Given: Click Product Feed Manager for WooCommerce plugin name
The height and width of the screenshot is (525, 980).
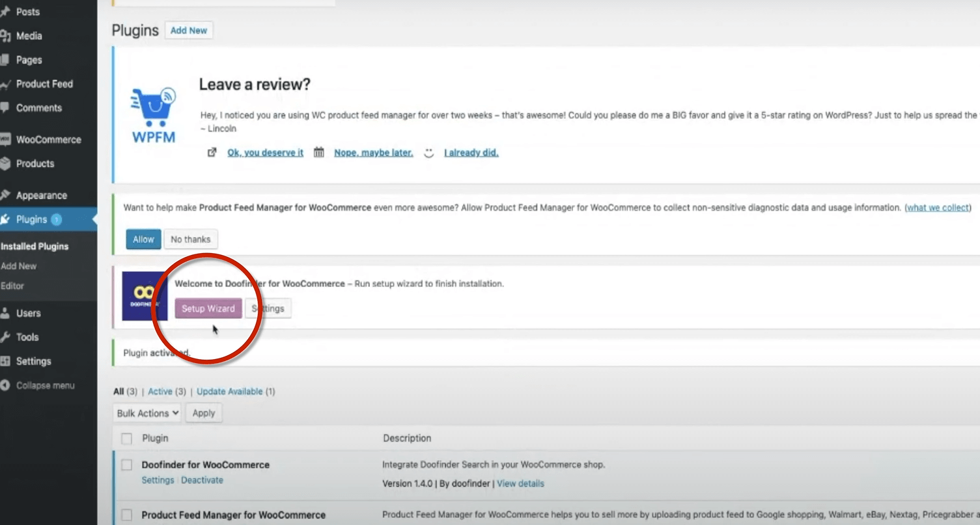Looking at the screenshot, I should pos(234,515).
